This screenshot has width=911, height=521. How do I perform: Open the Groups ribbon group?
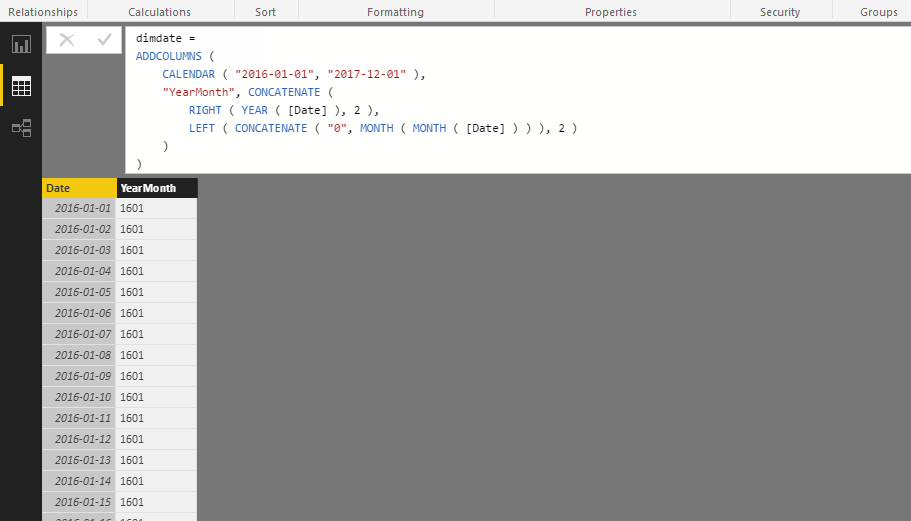coord(878,12)
